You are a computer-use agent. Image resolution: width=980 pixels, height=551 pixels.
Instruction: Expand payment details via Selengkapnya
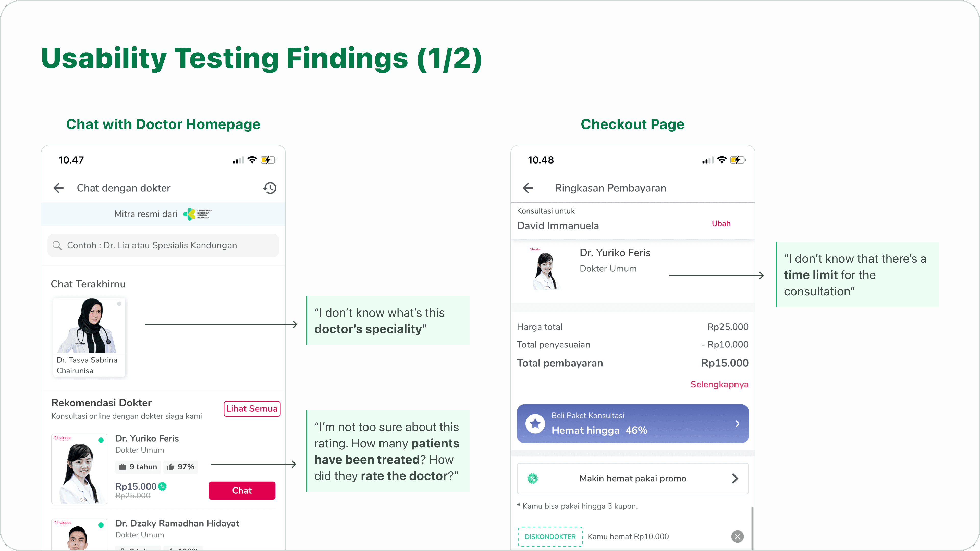click(719, 384)
